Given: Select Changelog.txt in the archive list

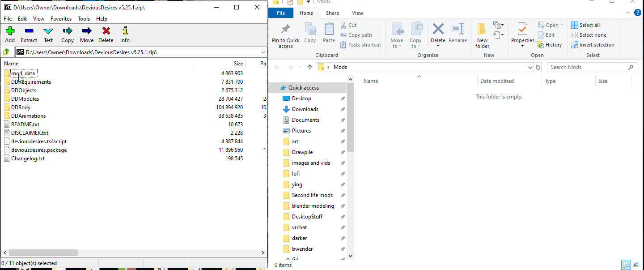Looking at the screenshot, I should [x=28, y=159].
